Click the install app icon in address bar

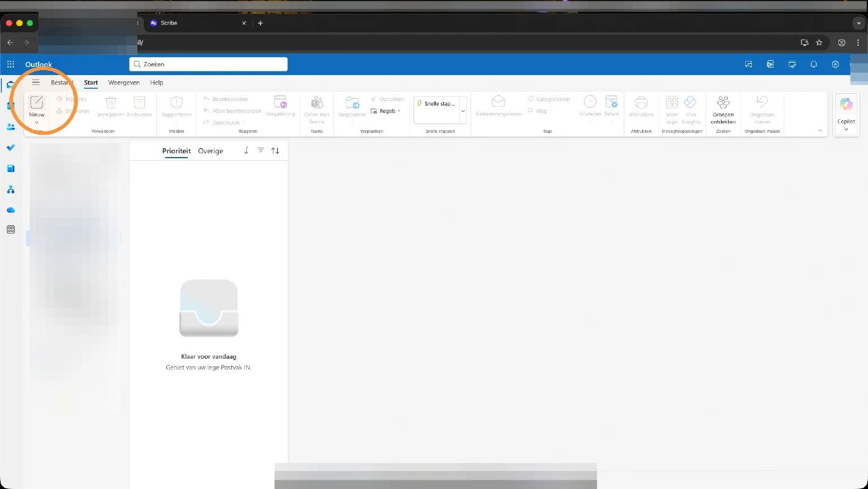(x=804, y=43)
